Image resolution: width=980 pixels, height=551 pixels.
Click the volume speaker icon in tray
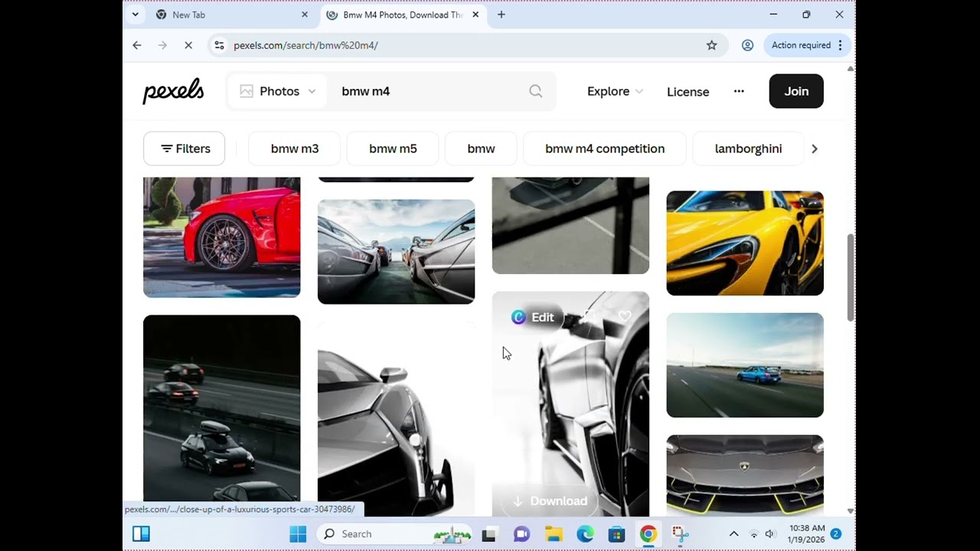click(770, 534)
